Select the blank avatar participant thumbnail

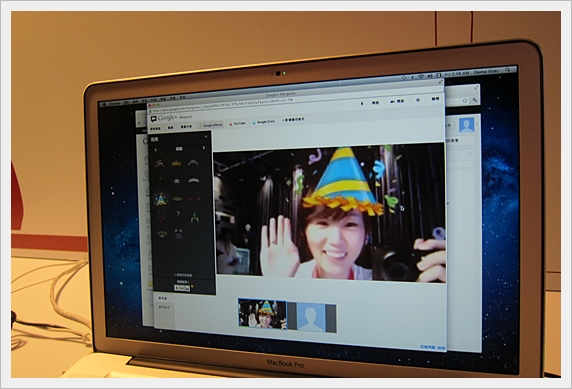(312, 317)
